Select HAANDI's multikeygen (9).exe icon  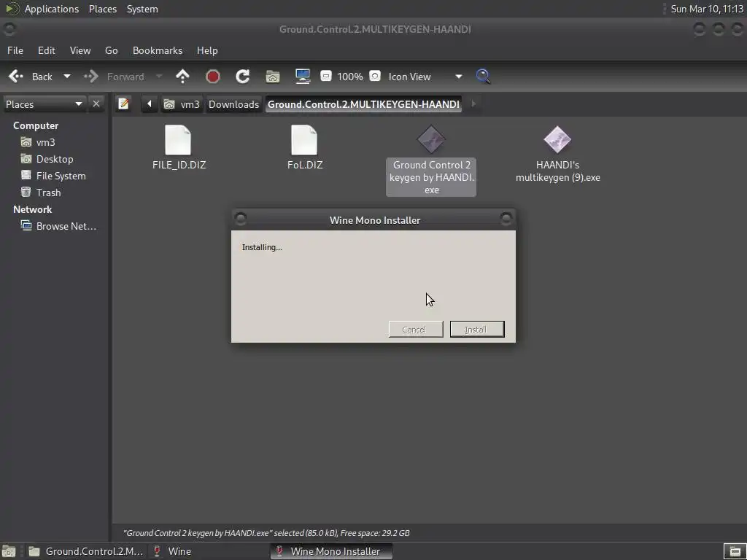pyautogui.click(x=557, y=139)
